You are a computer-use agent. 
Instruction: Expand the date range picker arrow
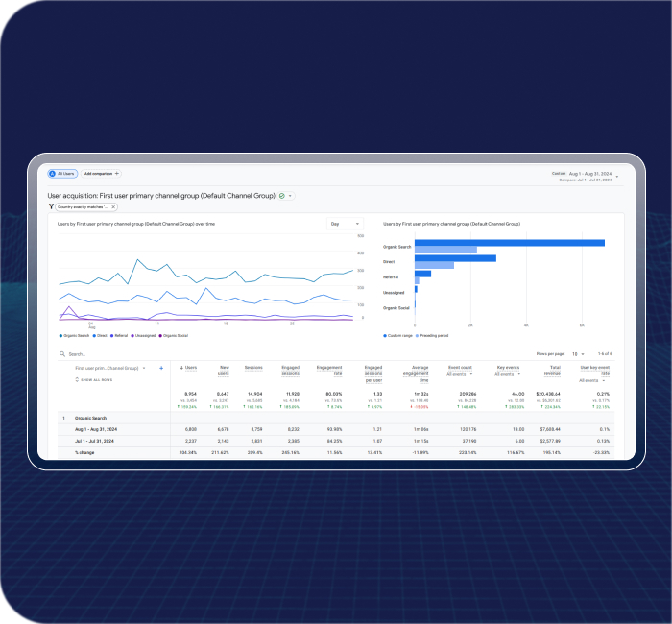pos(617,176)
